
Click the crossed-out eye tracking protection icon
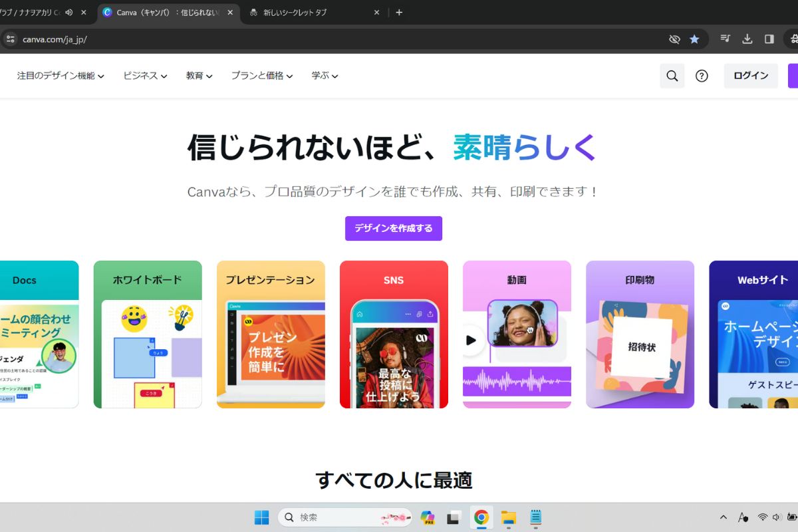[674, 39]
